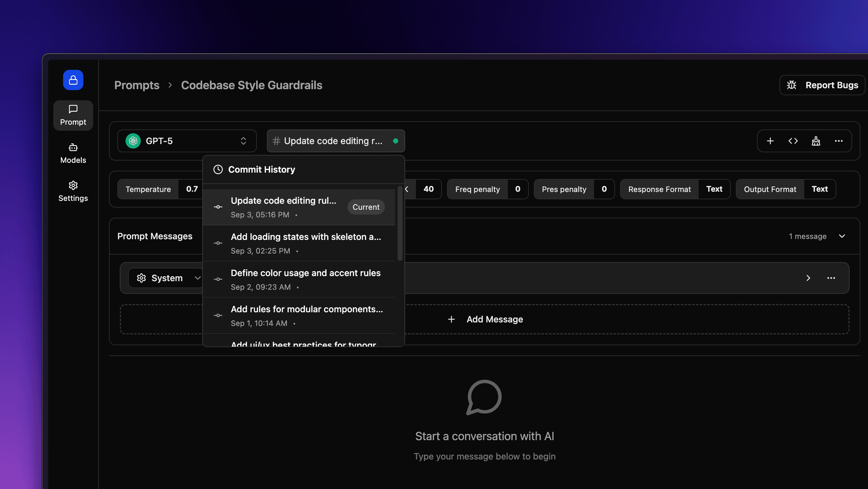Open the System role dropdown
The width and height of the screenshot is (868, 489).
[167, 278]
